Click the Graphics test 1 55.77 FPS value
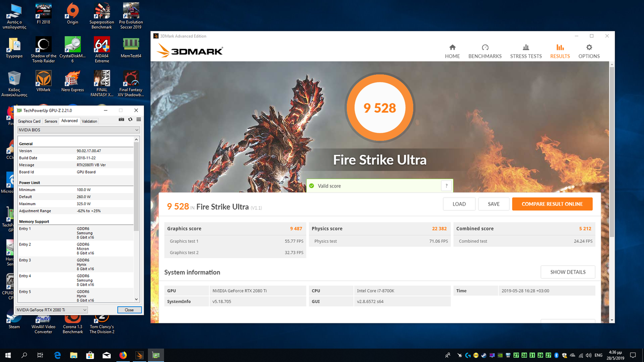Screen dimensions: 644x362 294,241
